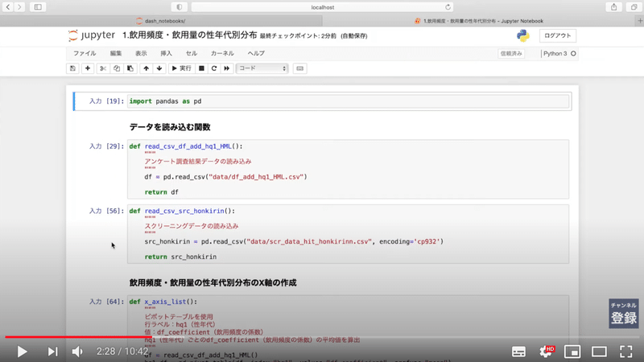This screenshot has width=644, height=362.
Task: Click the 信頼済み notebook indicator
Action: click(x=511, y=53)
